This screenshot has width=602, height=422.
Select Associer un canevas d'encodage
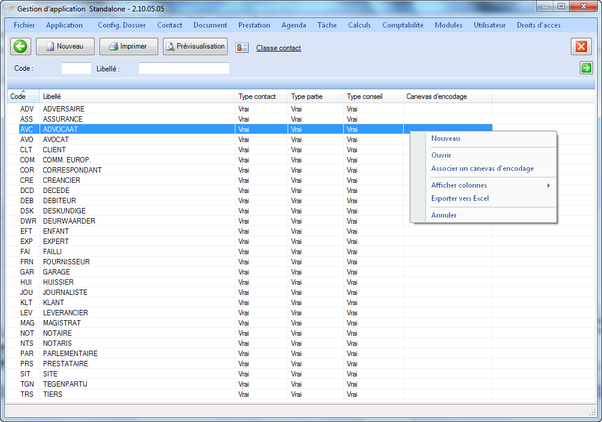pyautogui.click(x=482, y=168)
